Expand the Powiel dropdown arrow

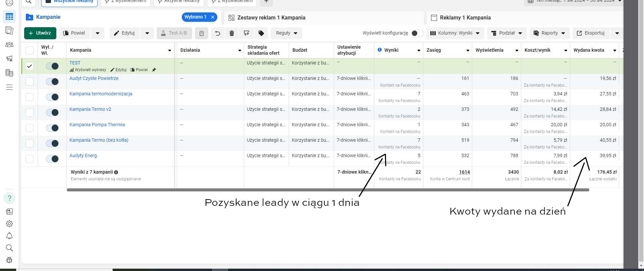98,33
